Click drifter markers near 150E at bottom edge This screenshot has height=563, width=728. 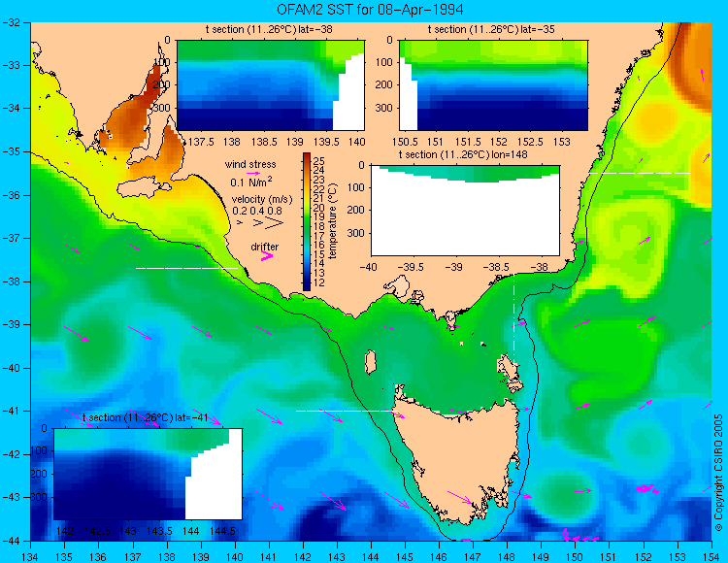click(579, 537)
